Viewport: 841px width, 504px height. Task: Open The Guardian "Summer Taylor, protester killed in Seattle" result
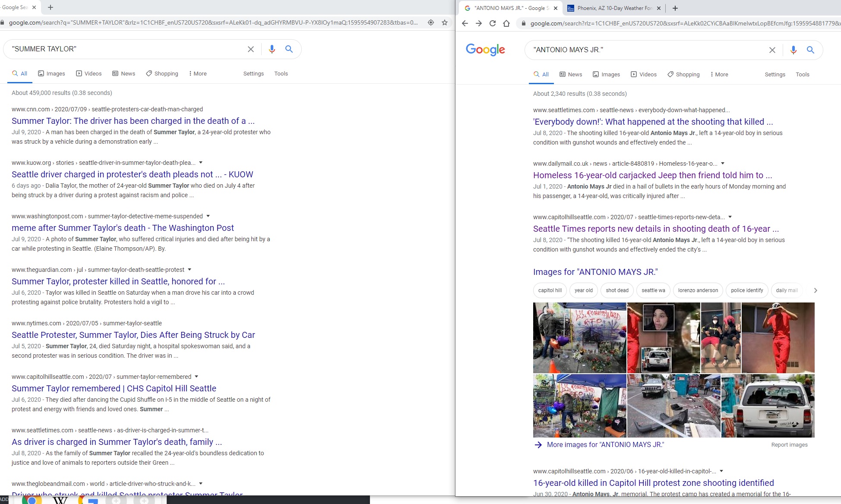coord(118,281)
